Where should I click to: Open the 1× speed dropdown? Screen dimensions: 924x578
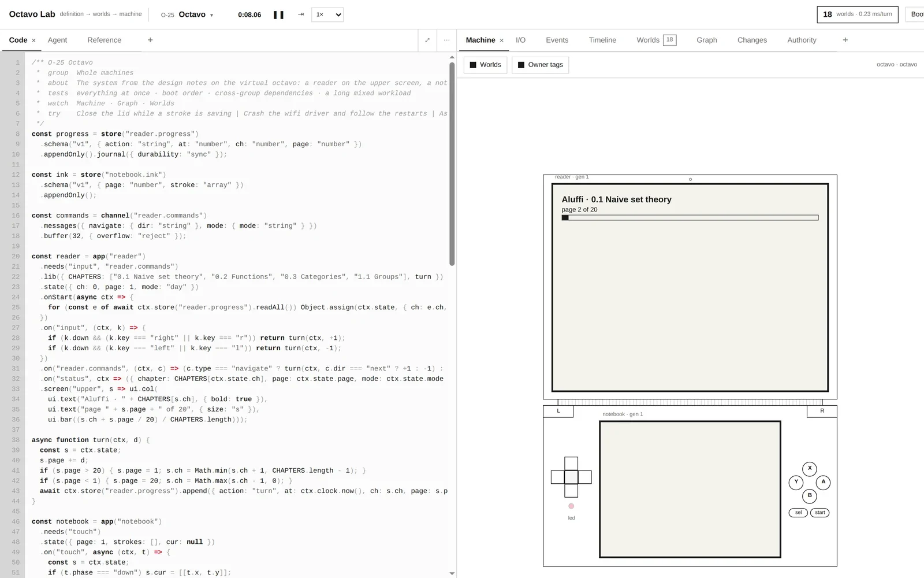point(327,14)
